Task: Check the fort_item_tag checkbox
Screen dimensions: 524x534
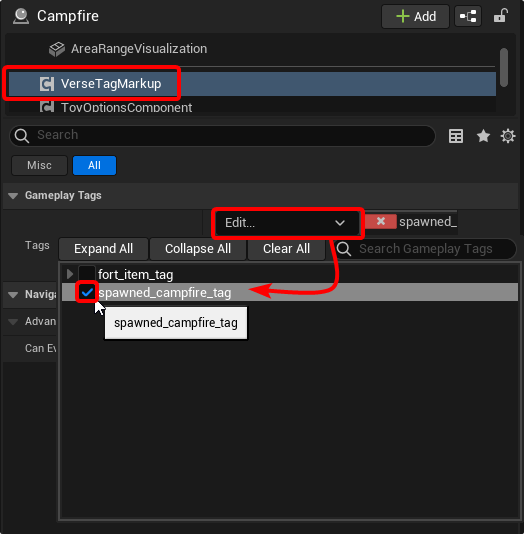Action: [x=86, y=274]
